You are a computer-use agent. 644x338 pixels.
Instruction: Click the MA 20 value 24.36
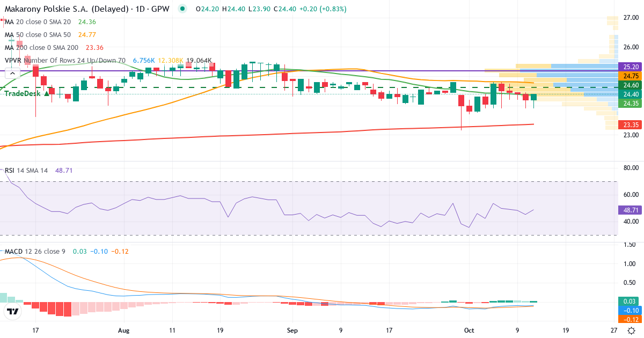pos(87,22)
